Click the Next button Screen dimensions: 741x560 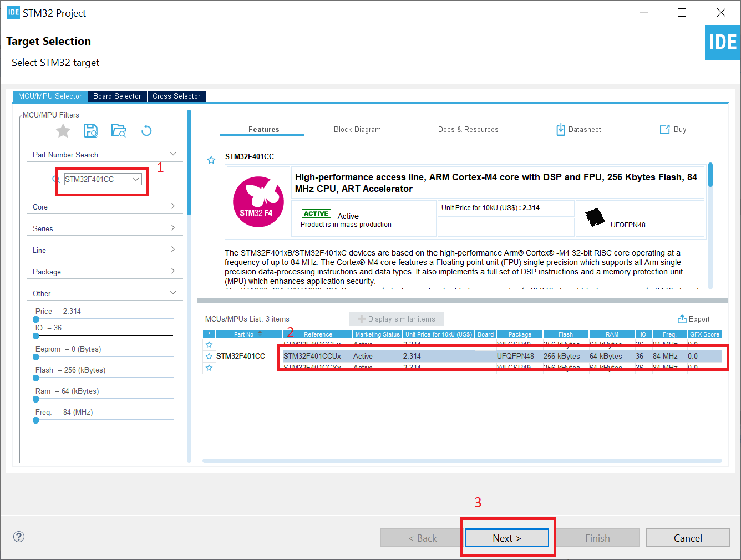click(507, 538)
